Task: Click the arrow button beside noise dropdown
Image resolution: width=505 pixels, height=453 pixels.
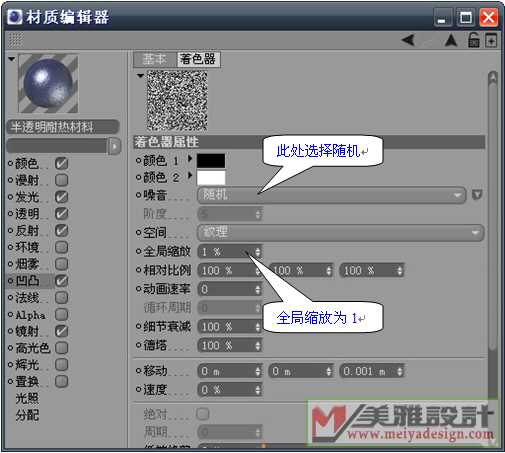Action: click(477, 194)
